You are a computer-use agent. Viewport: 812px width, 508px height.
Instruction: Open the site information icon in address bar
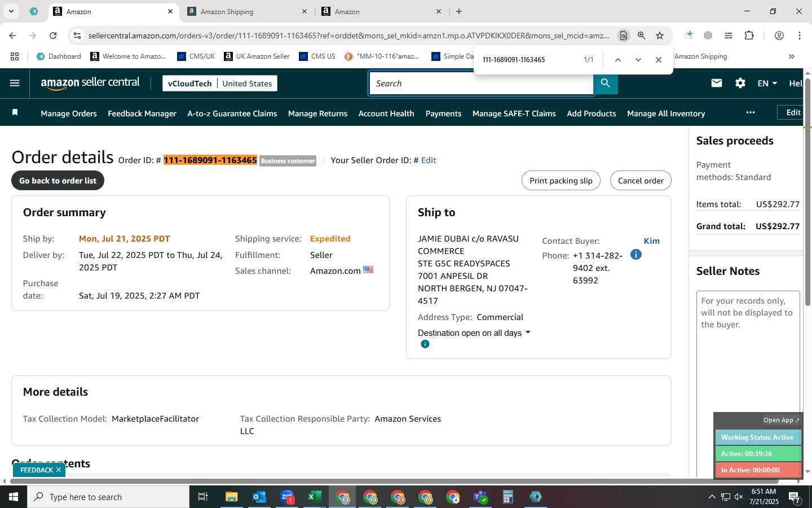pos(77,36)
